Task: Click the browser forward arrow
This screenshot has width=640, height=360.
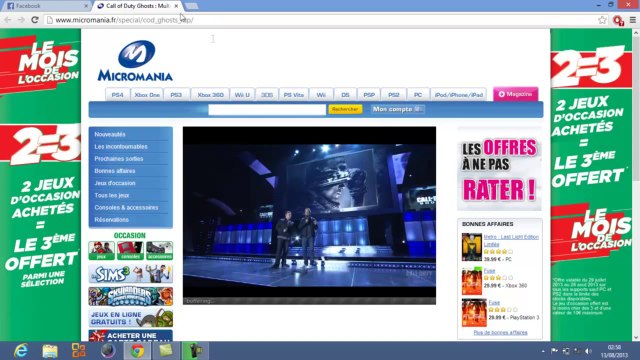Action: point(21,20)
